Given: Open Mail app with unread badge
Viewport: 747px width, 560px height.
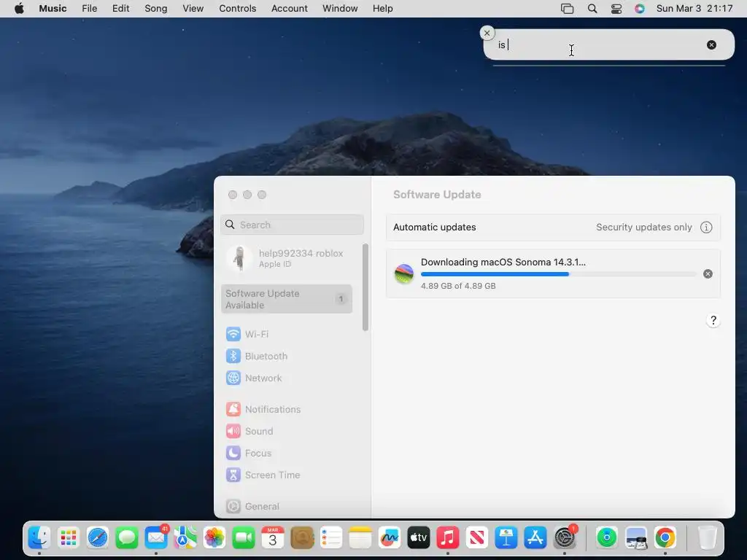Looking at the screenshot, I should [x=156, y=537].
